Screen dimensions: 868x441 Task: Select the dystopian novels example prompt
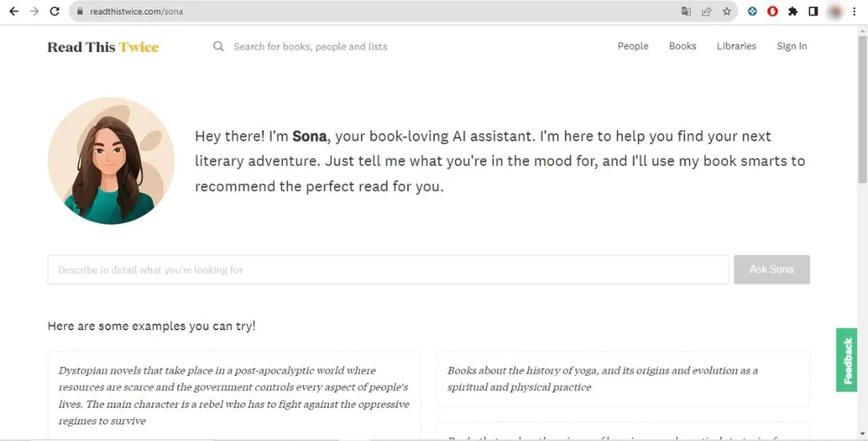coord(233,395)
